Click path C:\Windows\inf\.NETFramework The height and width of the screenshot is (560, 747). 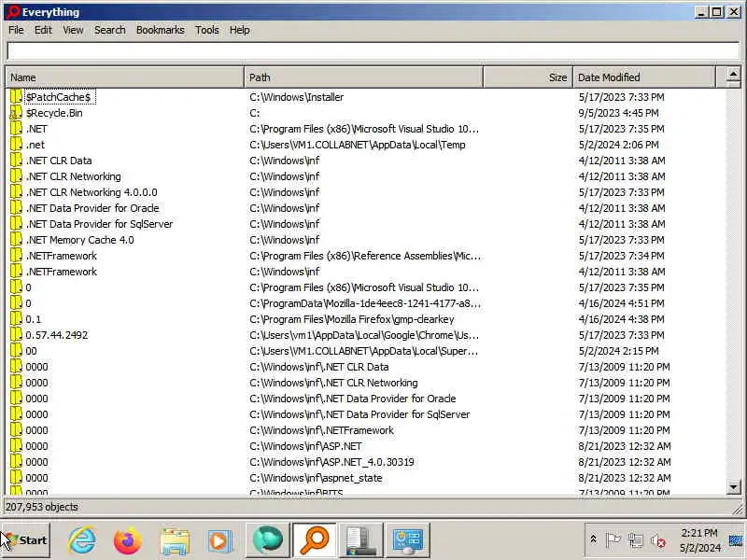(321, 430)
